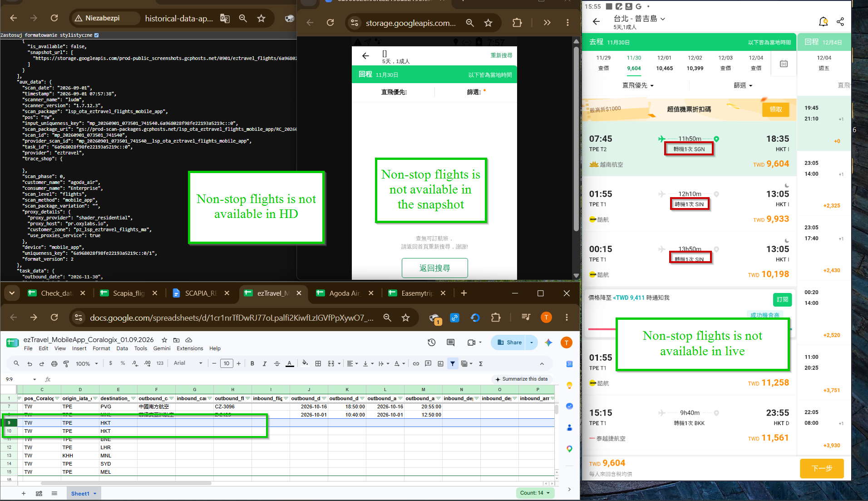
Task: Open the text color picker
Action: [x=290, y=363]
